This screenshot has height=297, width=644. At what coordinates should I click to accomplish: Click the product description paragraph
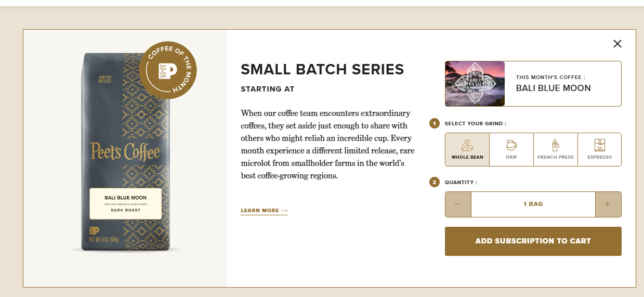pos(327,145)
